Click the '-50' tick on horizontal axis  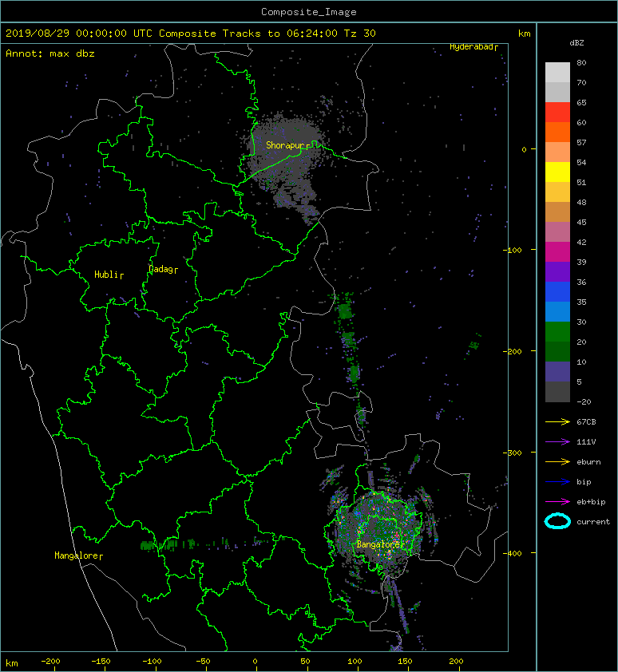[203, 662]
